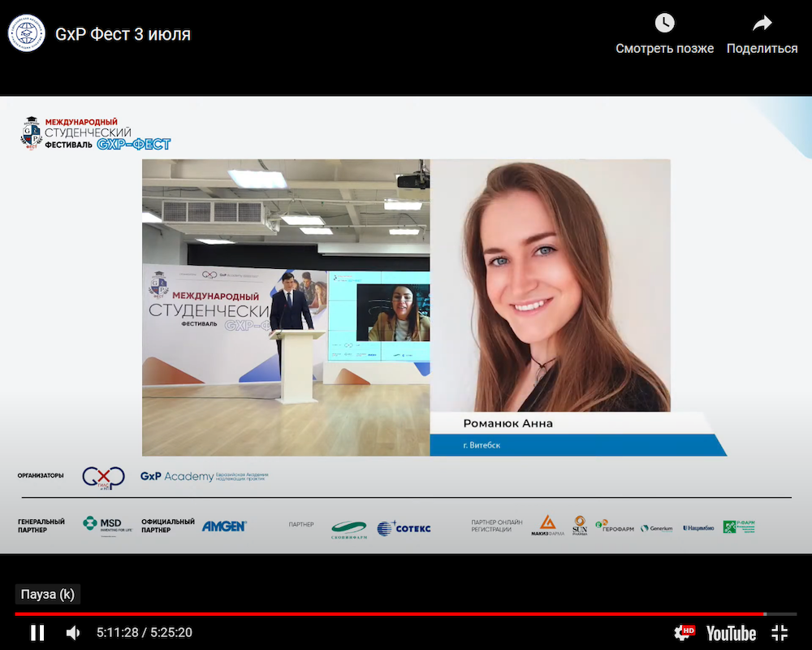This screenshot has width=812, height=650.
Task: Add video via Смотреть позже clock icon
Action: click(664, 24)
